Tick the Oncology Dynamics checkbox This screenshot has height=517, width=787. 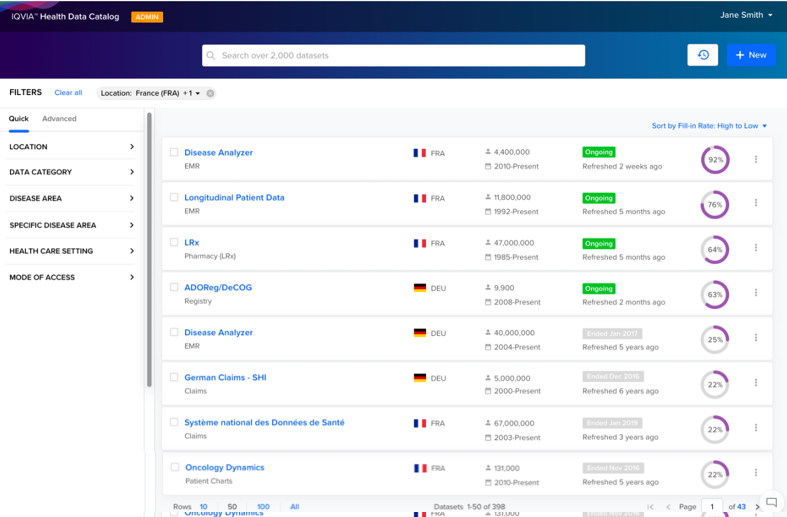coord(175,467)
